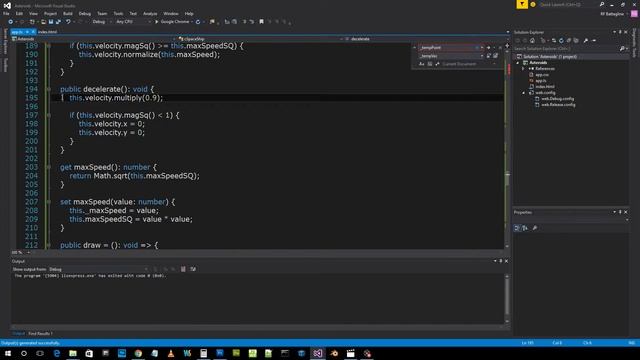Click the Refresh icon in Solution Explorer toolbar
This screenshot has width=640, height=360.
coord(561,40)
